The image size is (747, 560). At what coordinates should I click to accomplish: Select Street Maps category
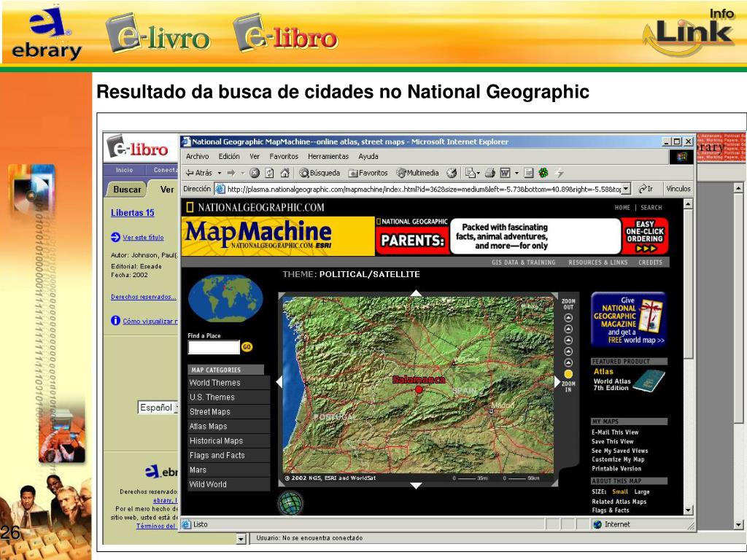pyautogui.click(x=229, y=412)
